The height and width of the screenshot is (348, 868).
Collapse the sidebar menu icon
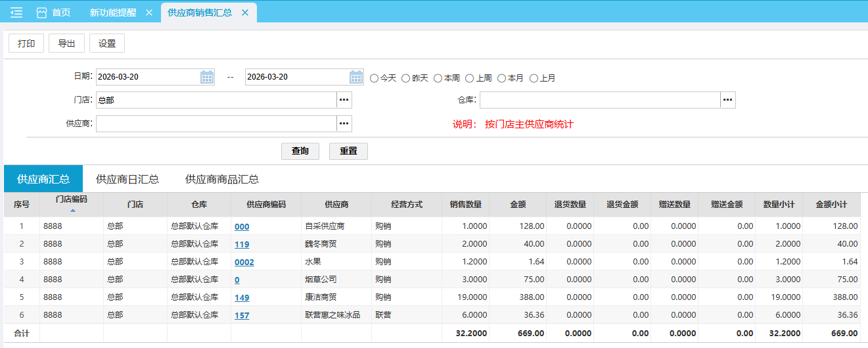click(16, 12)
